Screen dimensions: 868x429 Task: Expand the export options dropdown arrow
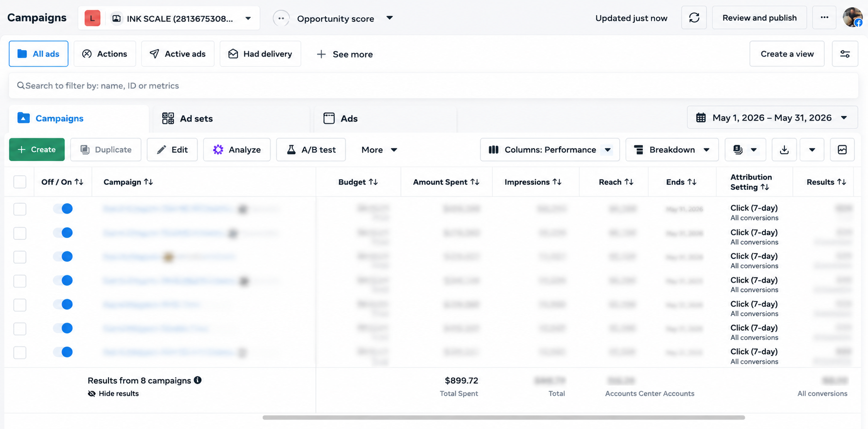coord(812,150)
